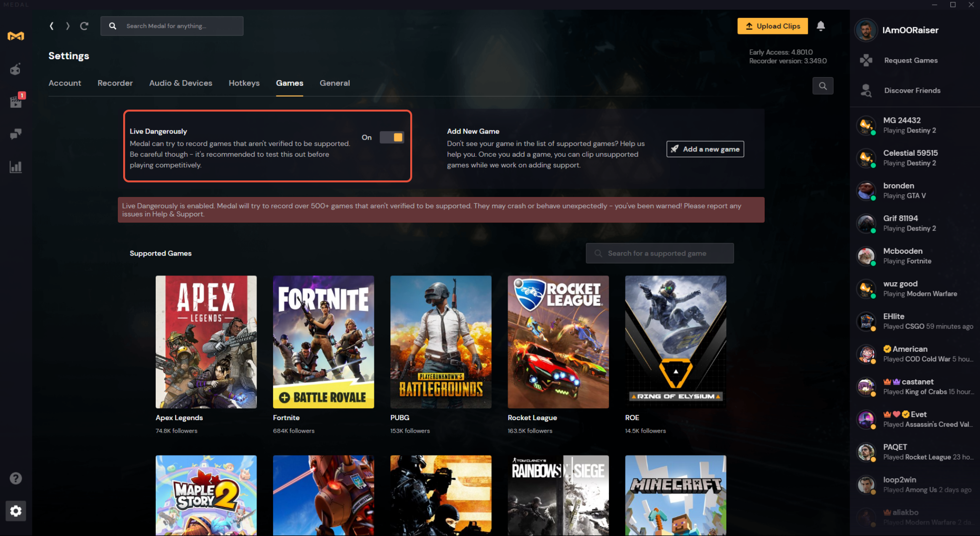
Task: Open the settings gear icon in sidebar
Action: tap(16, 511)
